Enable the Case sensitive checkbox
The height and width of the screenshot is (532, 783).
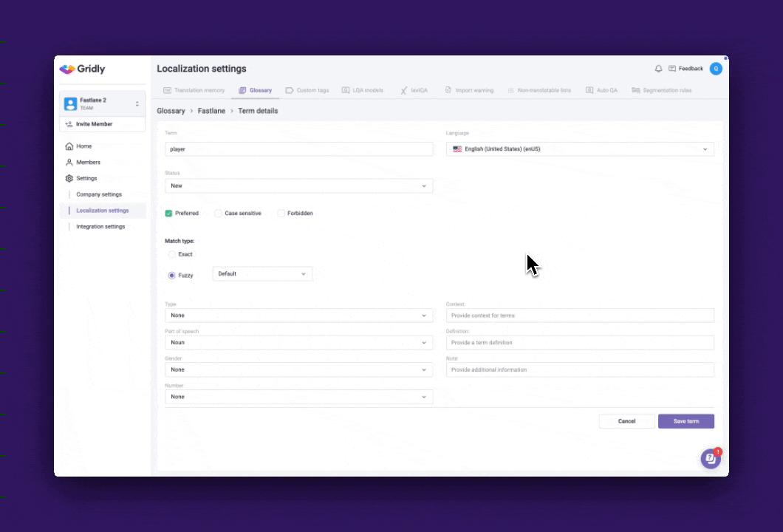[218, 214]
